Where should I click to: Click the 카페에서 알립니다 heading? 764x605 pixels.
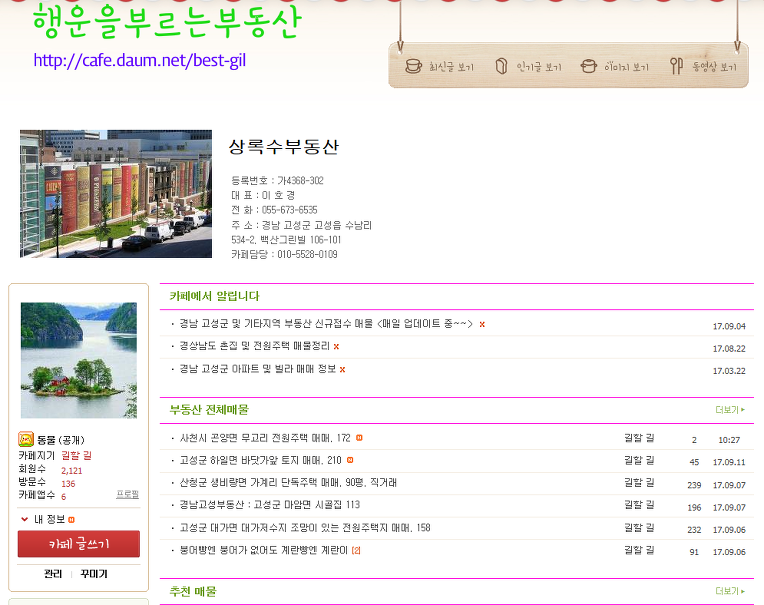[x=214, y=296]
